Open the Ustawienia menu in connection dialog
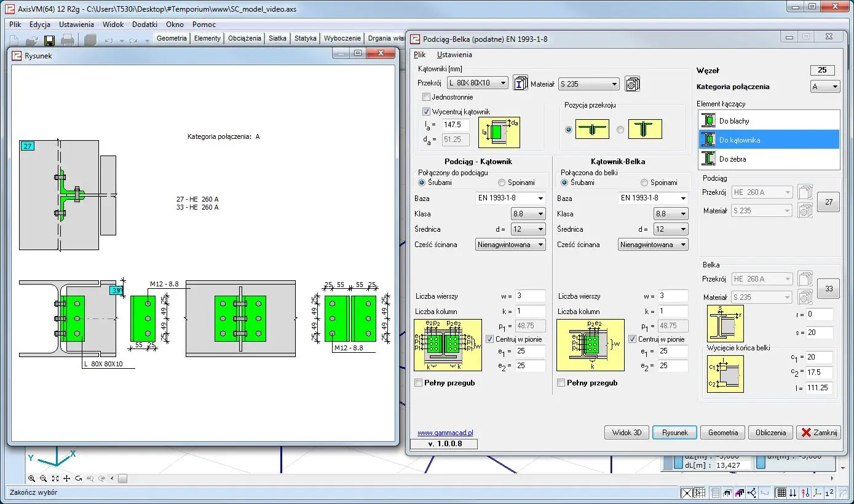This screenshot has height=504, width=854. click(x=454, y=55)
